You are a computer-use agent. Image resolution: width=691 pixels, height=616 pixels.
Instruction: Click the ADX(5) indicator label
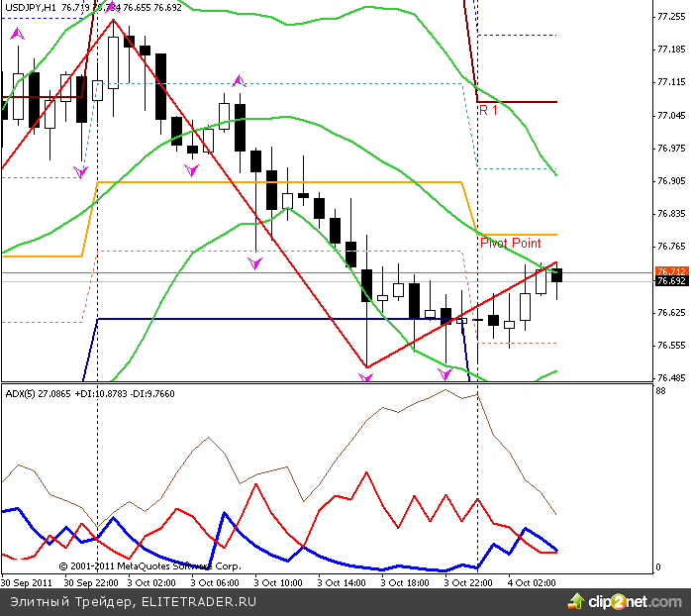[21, 393]
